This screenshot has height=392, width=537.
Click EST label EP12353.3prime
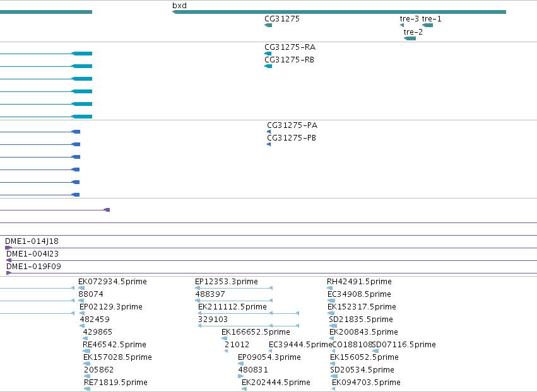click(227, 282)
